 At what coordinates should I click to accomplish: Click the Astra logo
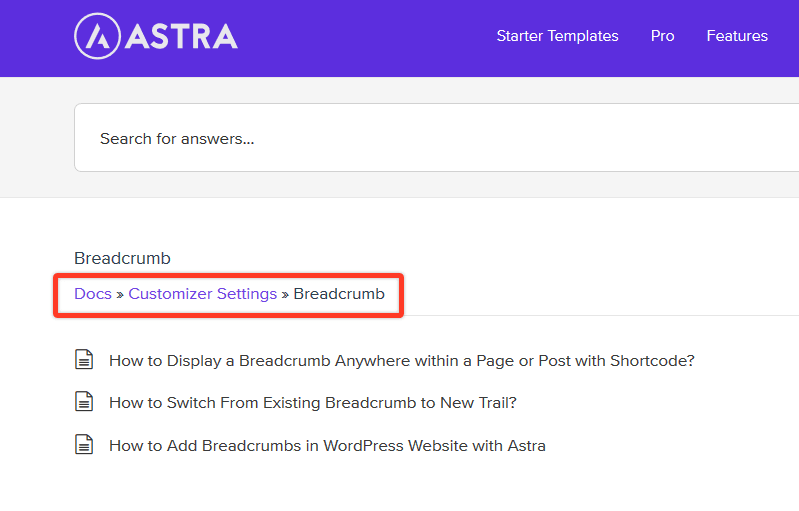[x=156, y=36]
